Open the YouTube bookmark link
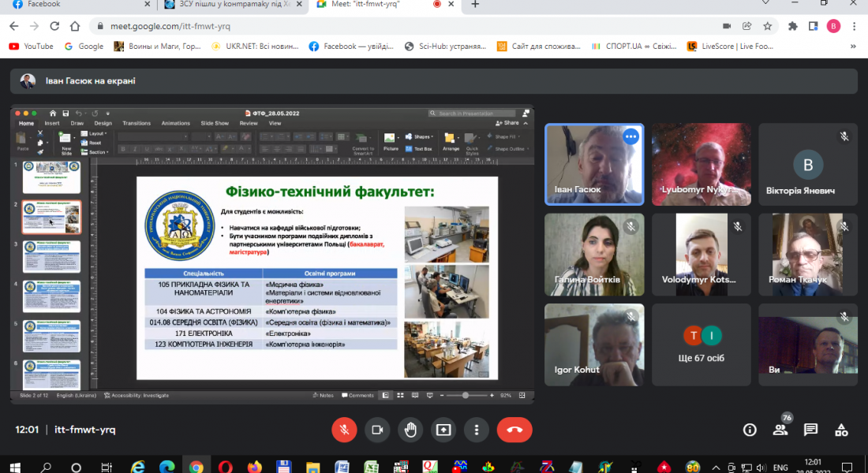The width and height of the screenshot is (868, 473). [x=32, y=47]
